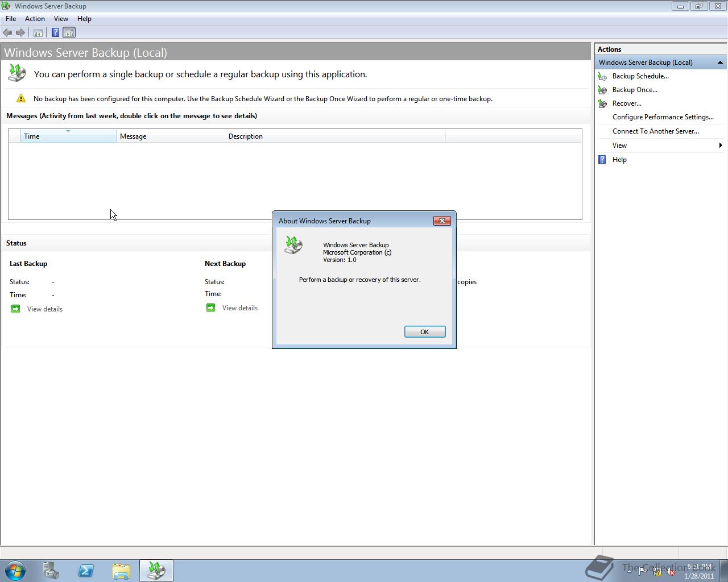
Task: Open Help in the Actions pane
Action: [619, 160]
